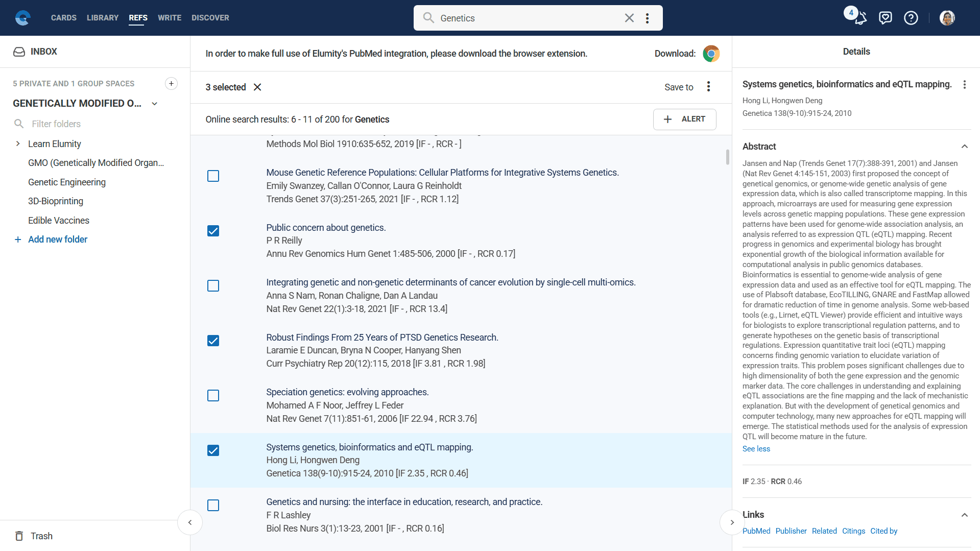This screenshot has width=980, height=551.
Task: Switch to the DISCOVER tab
Action: point(210,18)
